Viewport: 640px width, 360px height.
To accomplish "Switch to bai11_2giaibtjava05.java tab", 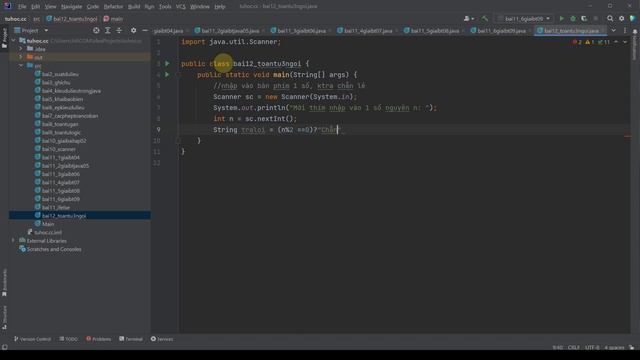I will coord(230,31).
